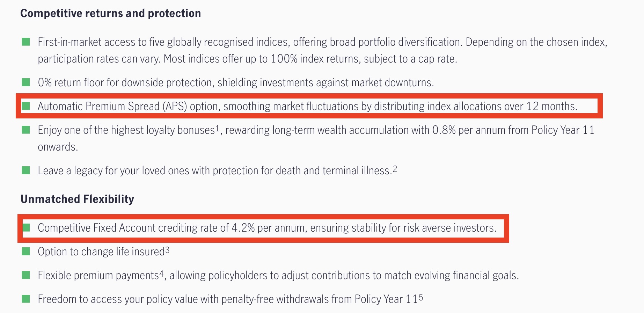
Task: Click the green bullet before Flexible premium payments
Action: (26, 275)
